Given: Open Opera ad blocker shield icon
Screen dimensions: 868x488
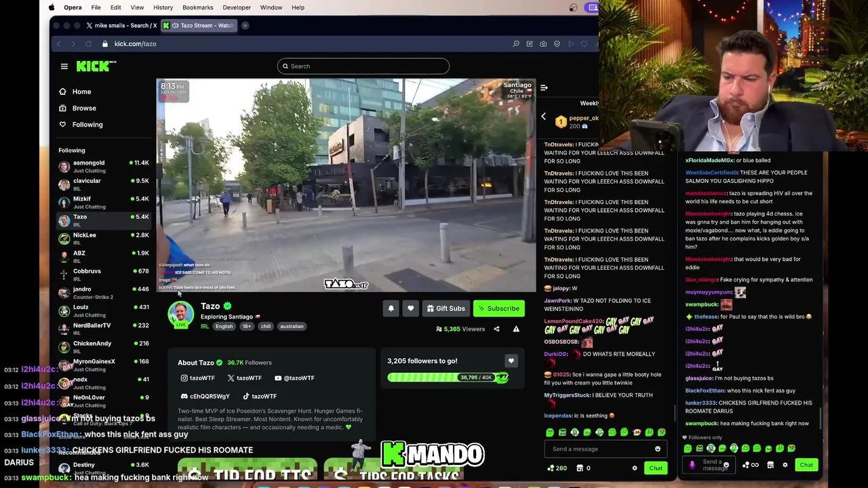Looking at the screenshot, I should pyautogui.click(x=557, y=44).
